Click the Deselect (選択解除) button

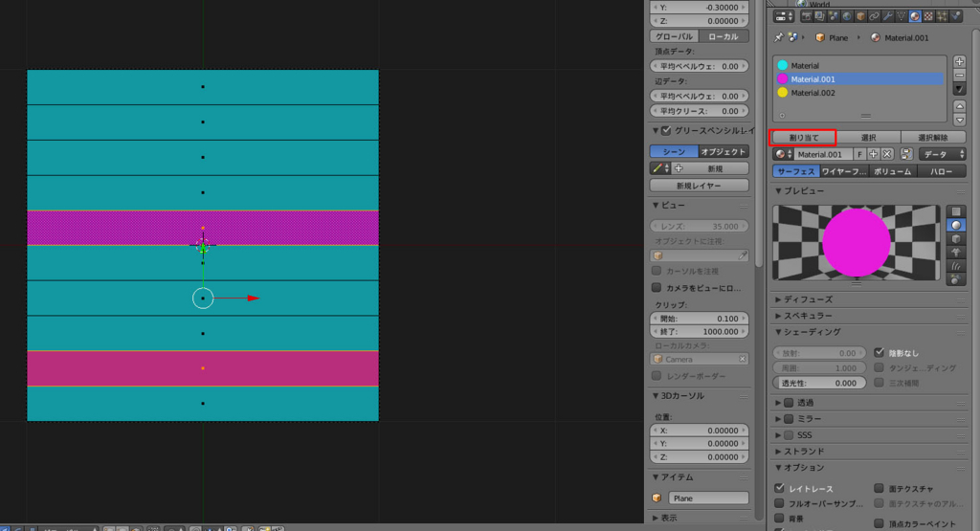(x=933, y=138)
